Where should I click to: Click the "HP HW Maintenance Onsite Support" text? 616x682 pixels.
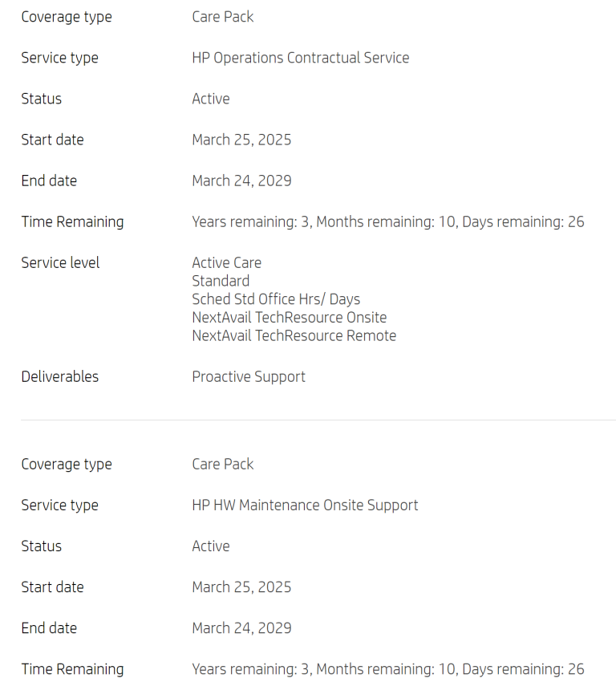(x=305, y=505)
